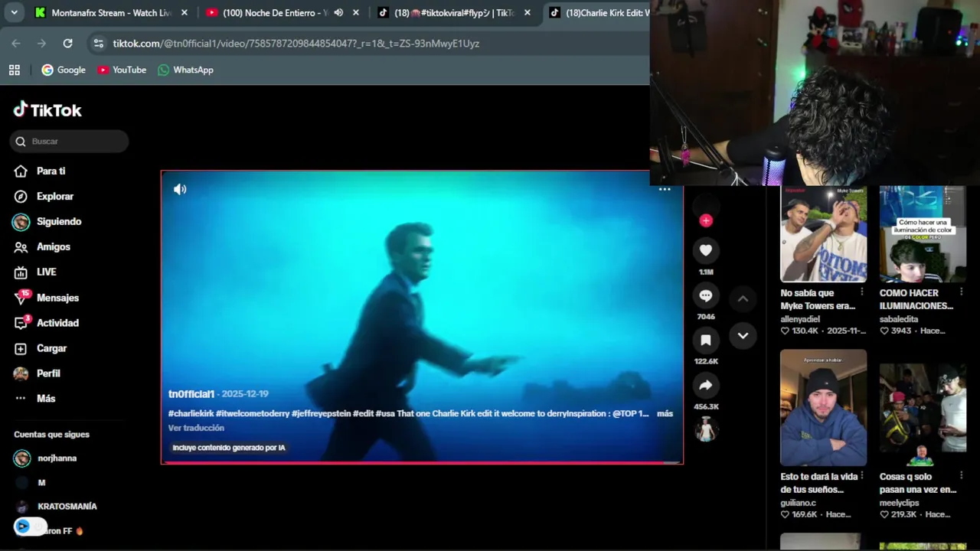Screen dimensions: 980x551
Task: Click the browser address bar URL
Action: [x=296, y=44]
